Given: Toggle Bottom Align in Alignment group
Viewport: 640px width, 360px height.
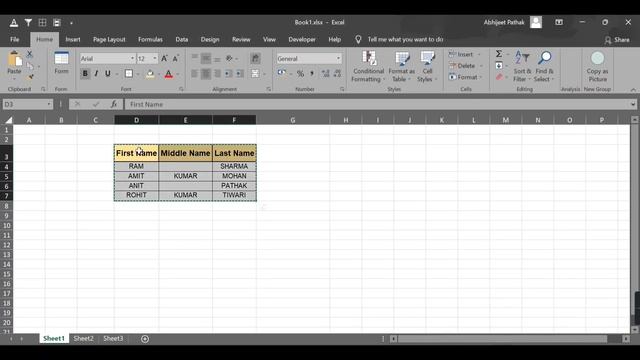Looking at the screenshot, I should [x=217, y=59].
